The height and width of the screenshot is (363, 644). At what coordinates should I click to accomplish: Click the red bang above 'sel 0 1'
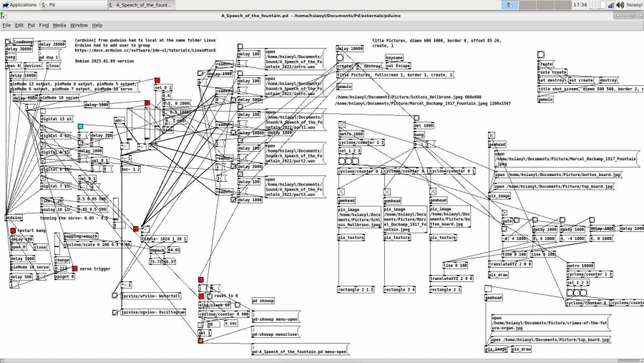[x=157, y=80]
